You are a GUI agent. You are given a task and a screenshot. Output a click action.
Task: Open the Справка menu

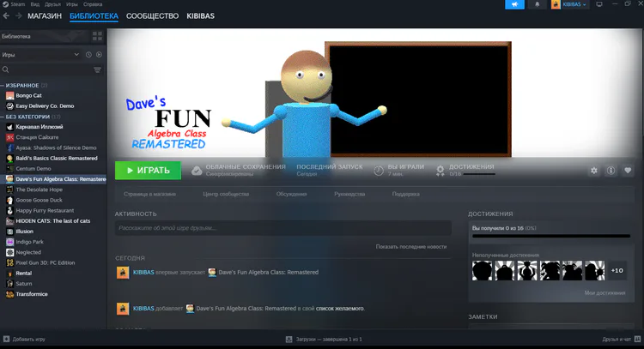[93, 4]
